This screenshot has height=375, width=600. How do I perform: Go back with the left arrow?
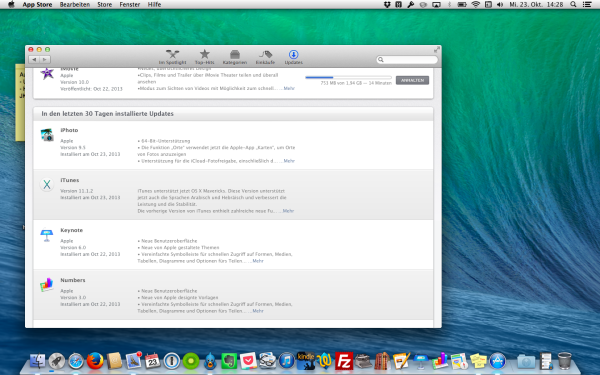[34, 60]
